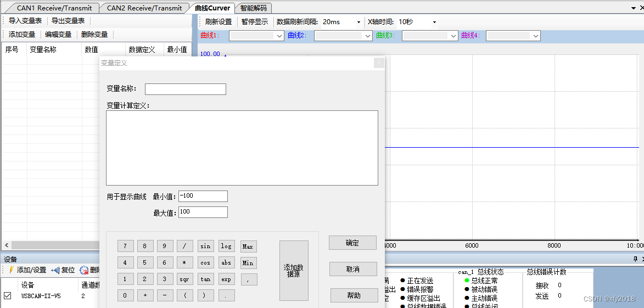644x308 pixels.
Task: Click calculator key 3
Action: coord(165,279)
